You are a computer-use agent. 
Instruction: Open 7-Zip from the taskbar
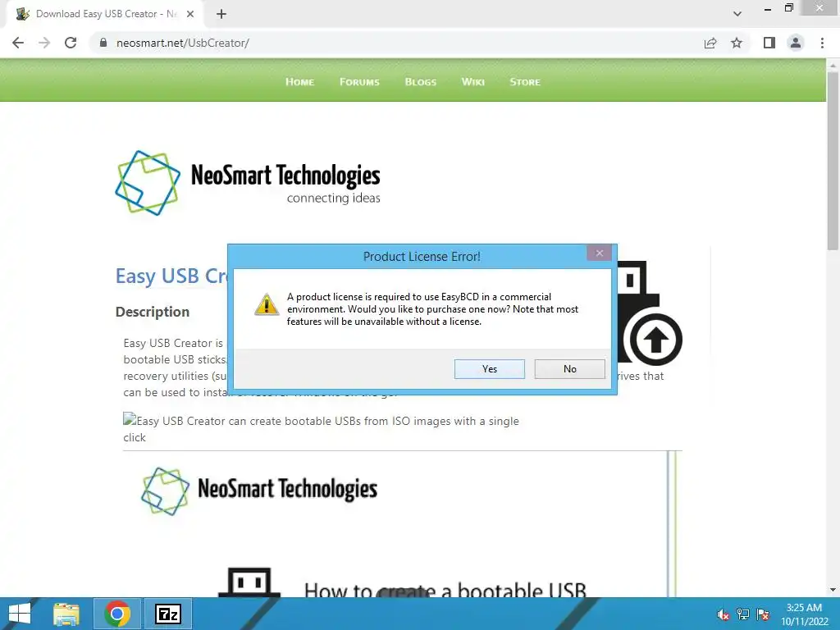[167, 614]
